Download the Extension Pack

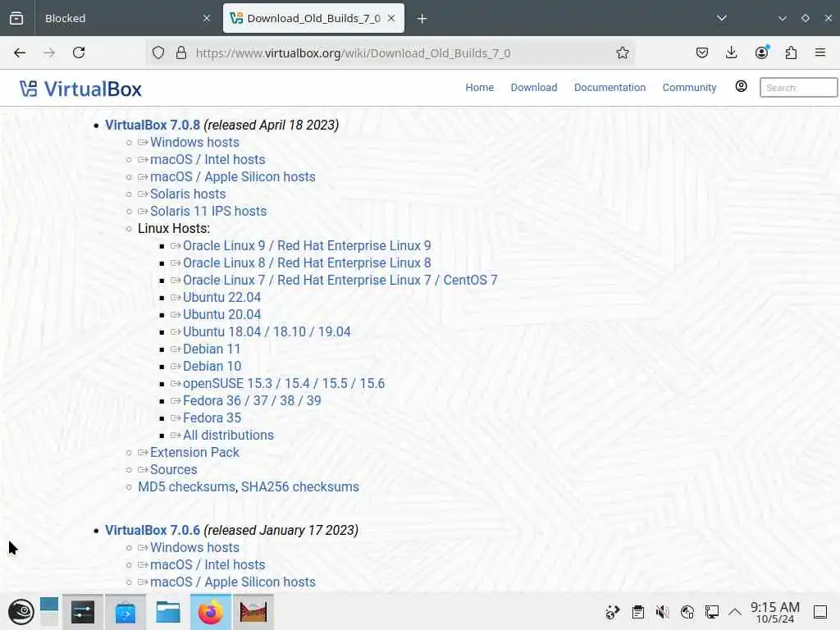point(194,452)
